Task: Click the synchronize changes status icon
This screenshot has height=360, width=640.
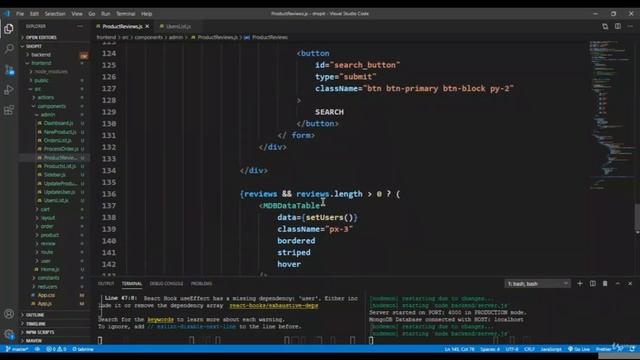Action: (37, 349)
